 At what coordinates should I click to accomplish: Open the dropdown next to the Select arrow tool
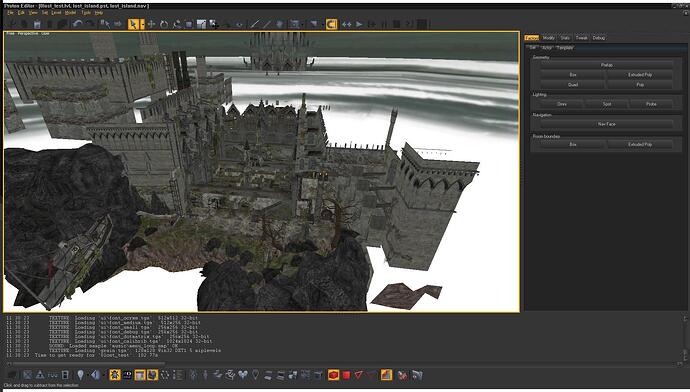tap(142, 25)
